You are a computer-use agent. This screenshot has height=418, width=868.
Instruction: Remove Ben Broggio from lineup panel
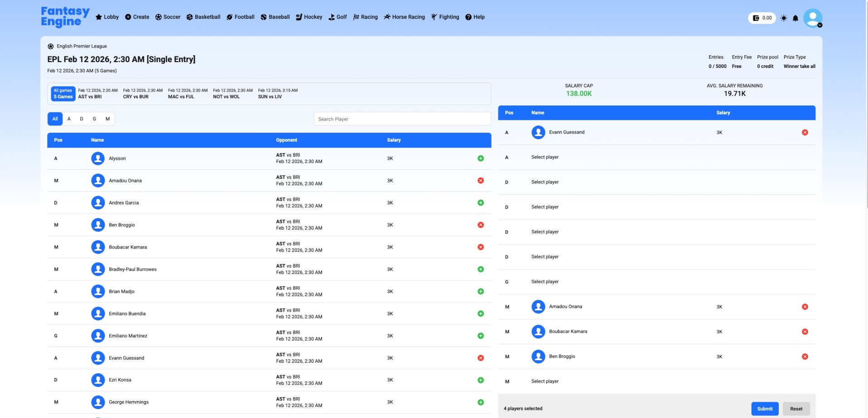pos(805,357)
